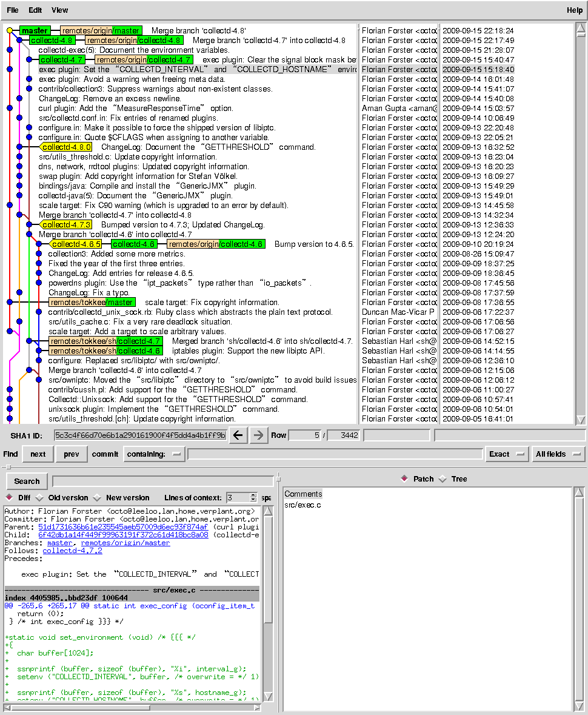Click the prev find button
The width and height of the screenshot is (588, 715).
click(x=72, y=454)
